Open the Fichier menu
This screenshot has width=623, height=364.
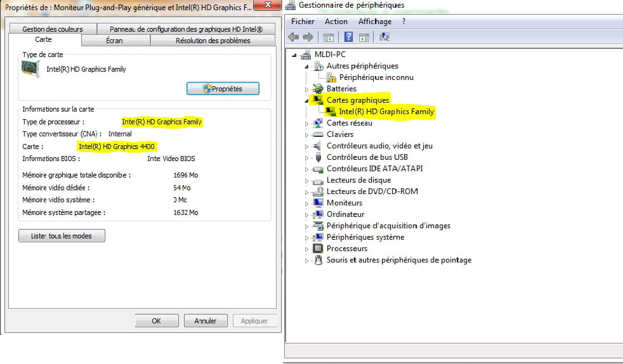(x=303, y=22)
